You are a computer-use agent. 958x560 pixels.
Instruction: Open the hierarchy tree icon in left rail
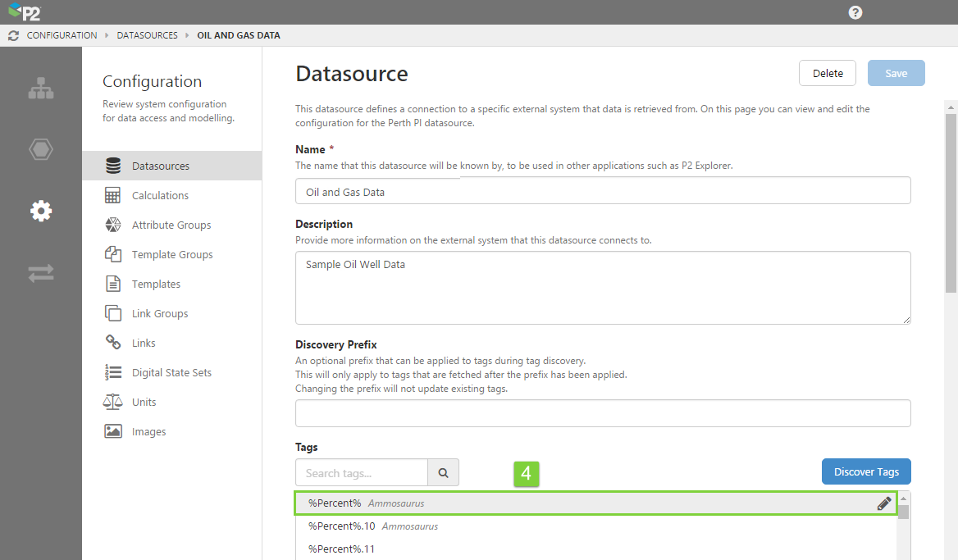(x=41, y=89)
